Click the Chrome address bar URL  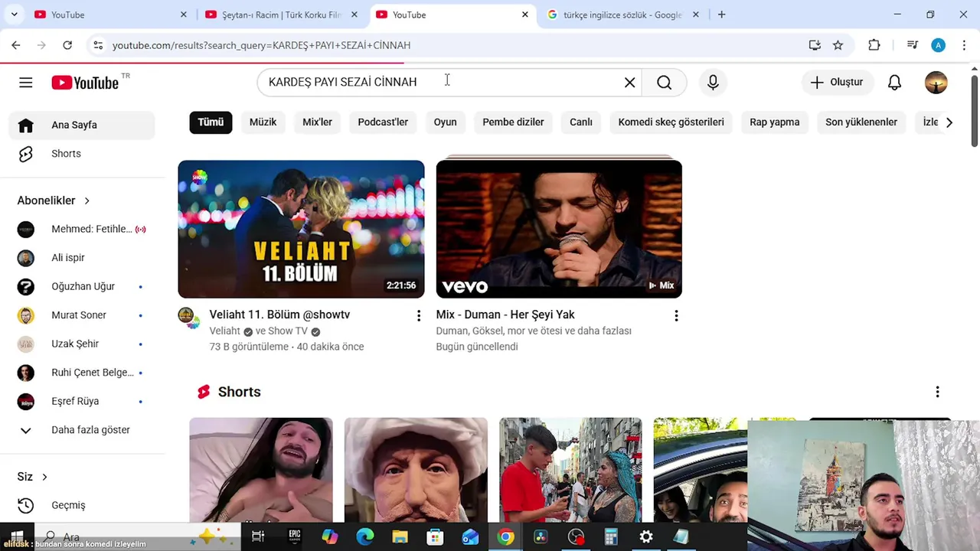click(x=261, y=45)
